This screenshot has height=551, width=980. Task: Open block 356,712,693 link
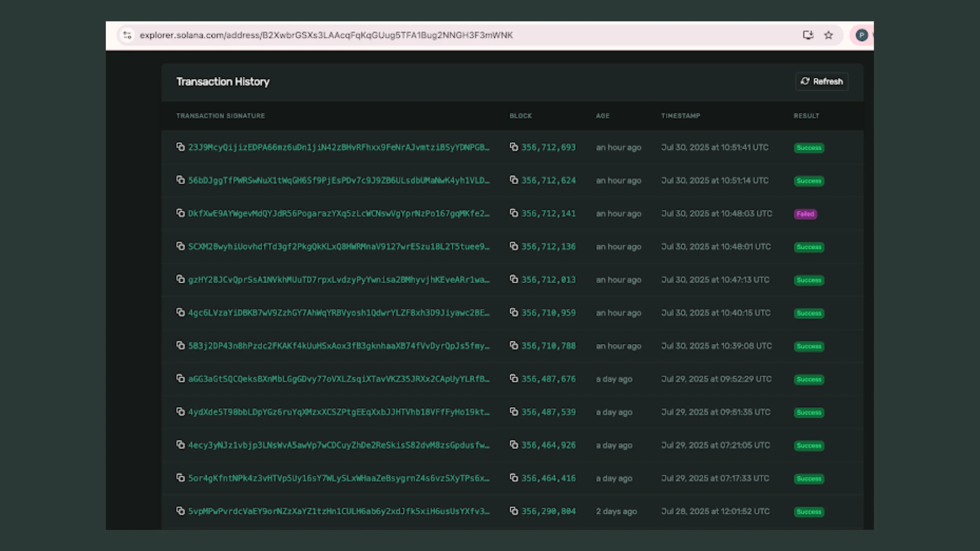coord(549,147)
